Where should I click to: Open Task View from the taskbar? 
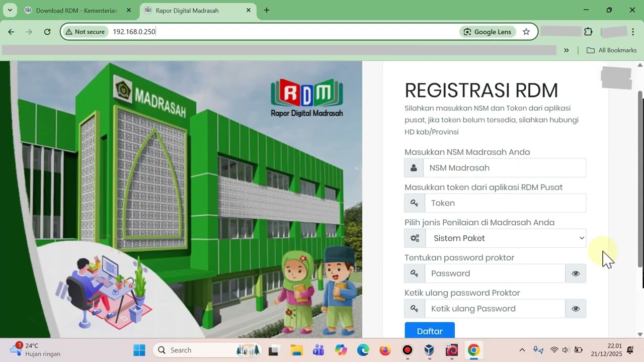[x=274, y=350]
